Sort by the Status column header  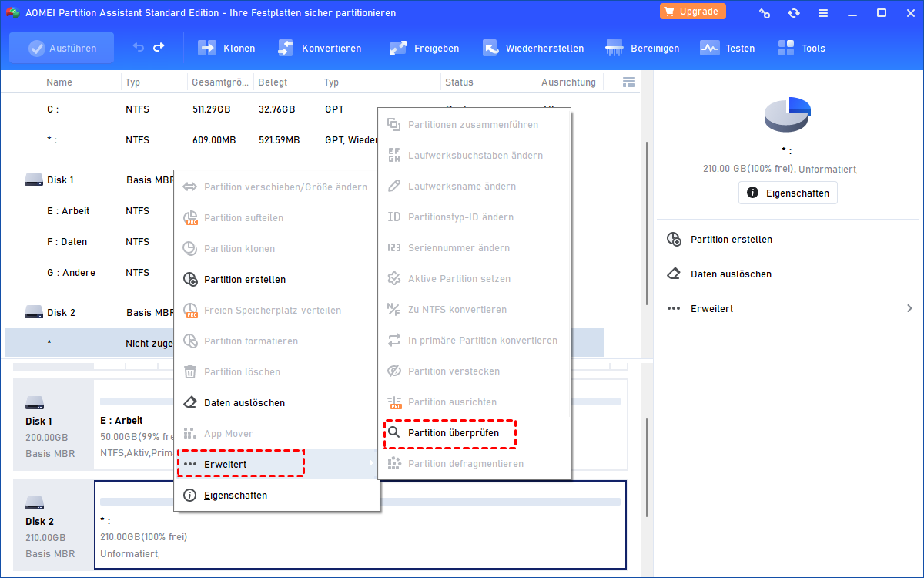pyautogui.click(x=460, y=82)
